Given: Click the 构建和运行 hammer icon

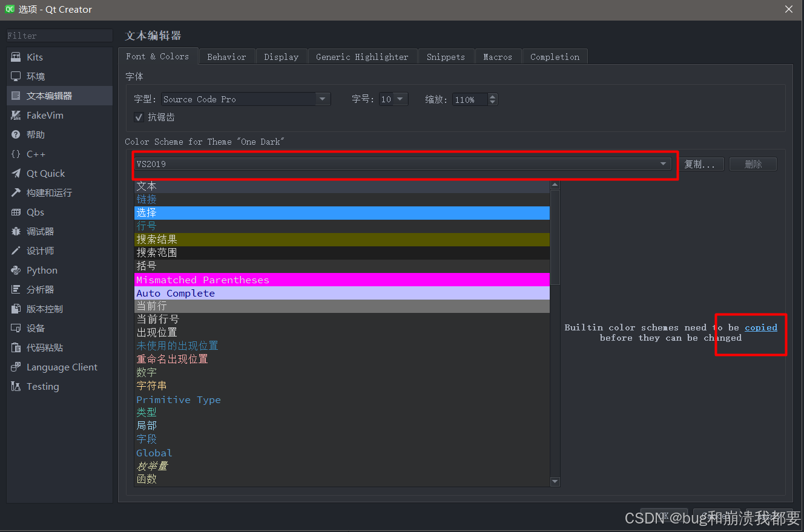Looking at the screenshot, I should click(16, 192).
